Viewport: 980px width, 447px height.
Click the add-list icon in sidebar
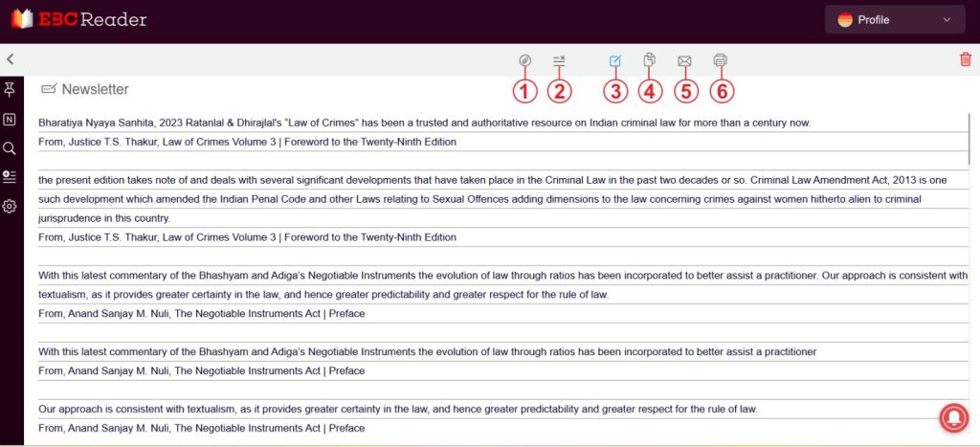click(x=10, y=177)
